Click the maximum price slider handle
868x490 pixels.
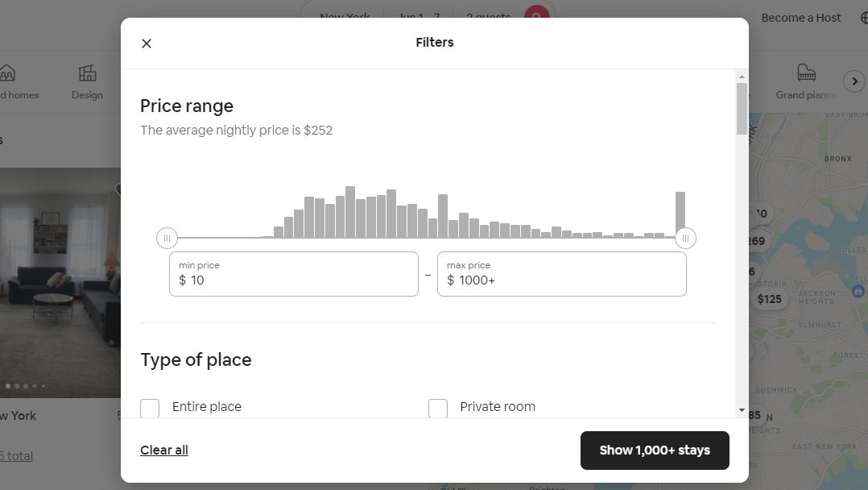(685, 238)
